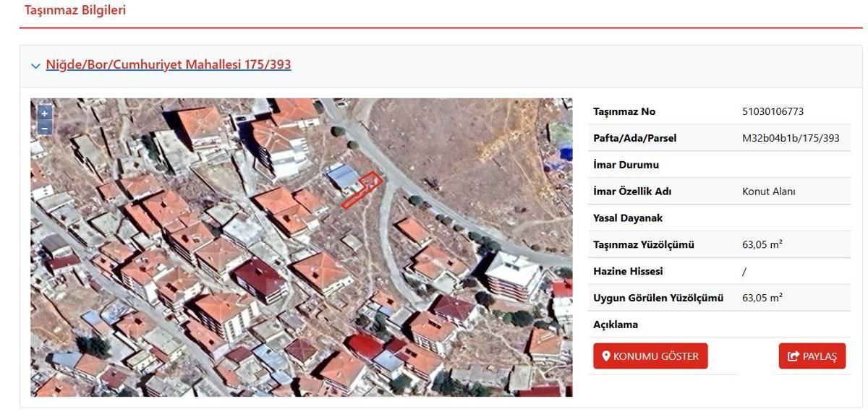This screenshot has width=868, height=417.
Task: Click the Taşınmaz No value 51030106773
Action: click(x=773, y=111)
